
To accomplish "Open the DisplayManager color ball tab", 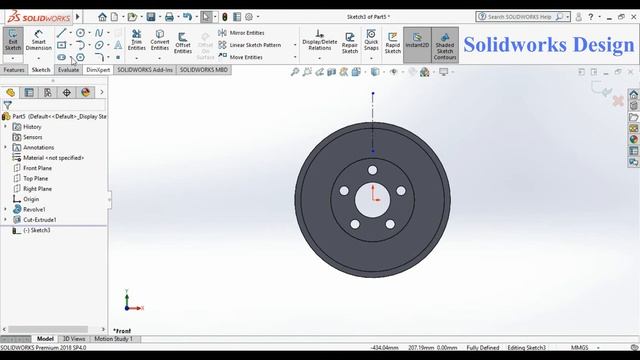I will click(85, 92).
